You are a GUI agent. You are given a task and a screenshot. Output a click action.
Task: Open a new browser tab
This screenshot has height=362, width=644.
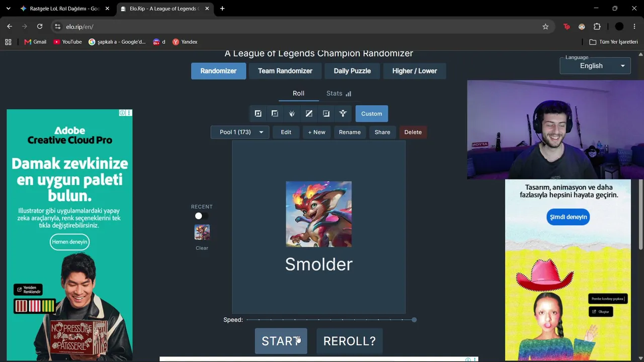[222, 9]
